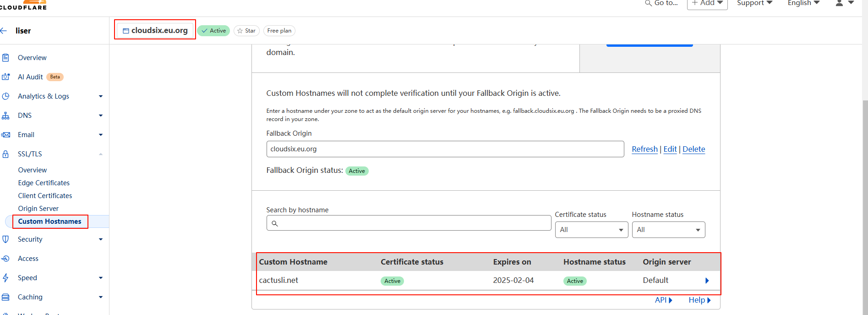This screenshot has height=315, width=868.
Task: Expand the cactusli.net row arrow
Action: click(x=707, y=281)
